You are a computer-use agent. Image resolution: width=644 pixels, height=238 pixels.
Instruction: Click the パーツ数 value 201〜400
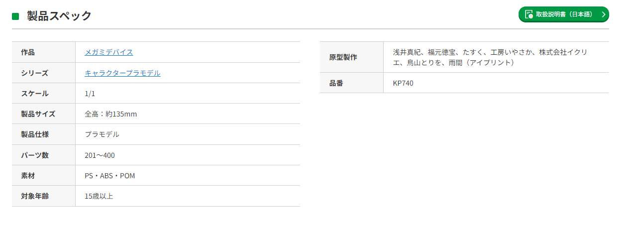click(100, 155)
